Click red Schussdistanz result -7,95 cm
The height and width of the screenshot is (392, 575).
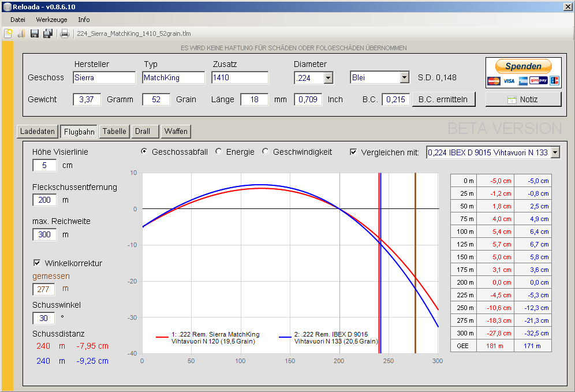click(92, 346)
